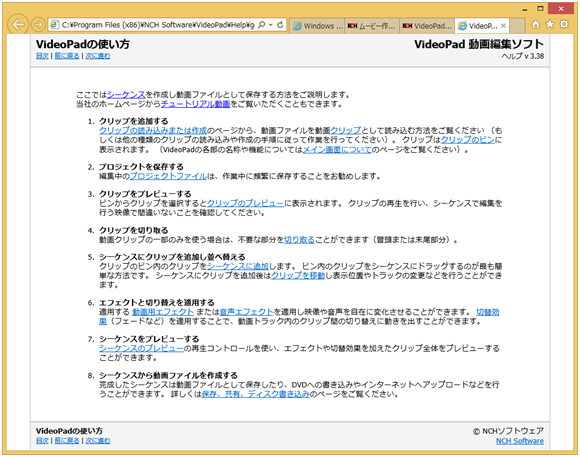Click the VideoPadの使い方 top heading
This screenshot has height=457, width=580.
[x=83, y=44]
